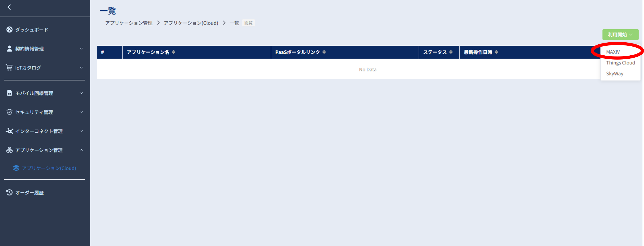The image size is (644, 246).
Task: Click the 契約情報管理 person icon
Action: click(x=9, y=48)
